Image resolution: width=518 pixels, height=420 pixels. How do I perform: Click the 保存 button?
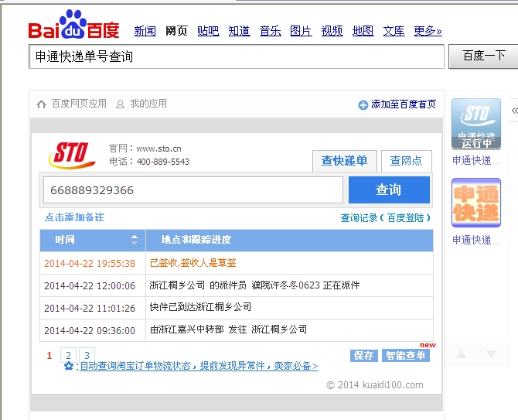pyautogui.click(x=363, y=356)
